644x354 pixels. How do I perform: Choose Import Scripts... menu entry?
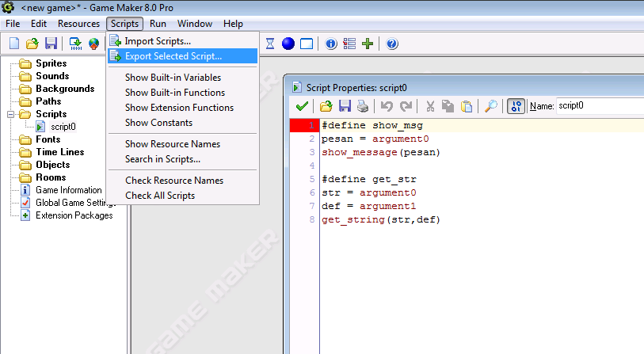click(183, 41)
